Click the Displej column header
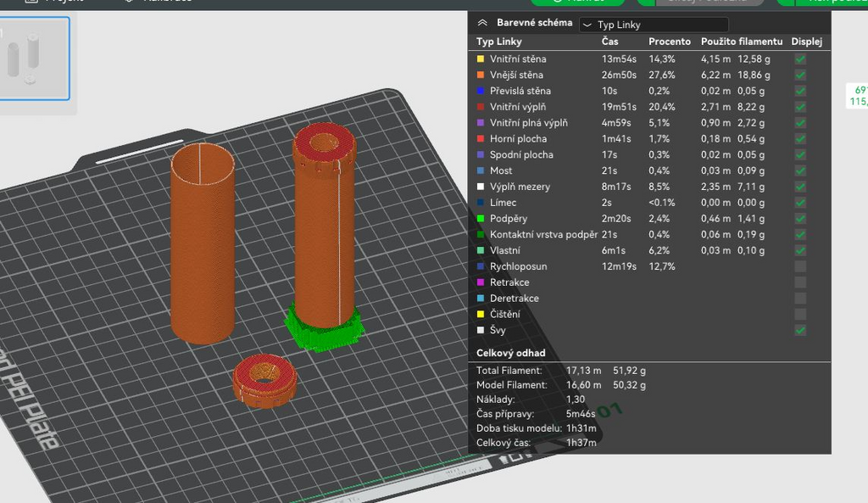Viewport: 868px width, 503px height. pyautogui.click(x=807, y=42)
